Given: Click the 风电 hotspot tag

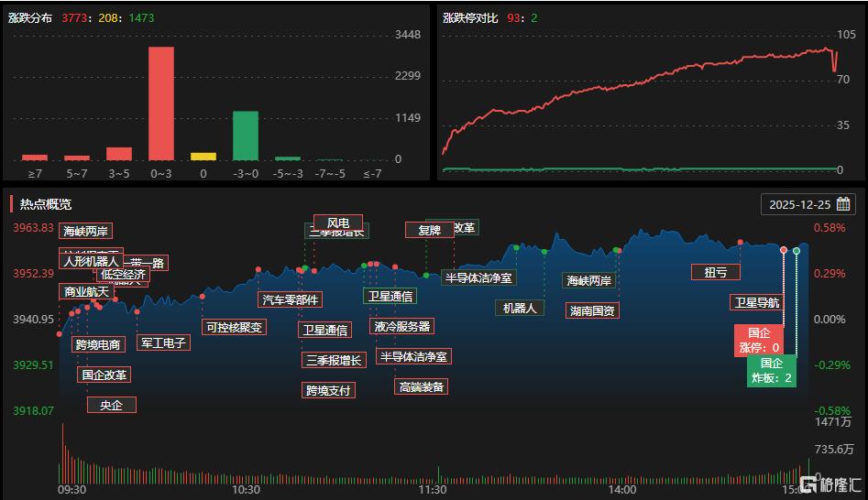Looking at the screenshot, I should (x=338, y=223).
